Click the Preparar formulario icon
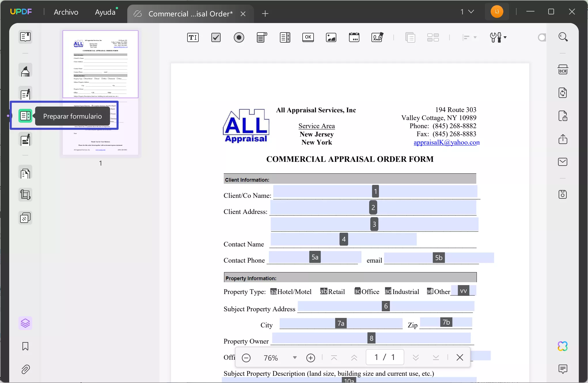This screenshot has height=383, width=588. tap(25, 116)
